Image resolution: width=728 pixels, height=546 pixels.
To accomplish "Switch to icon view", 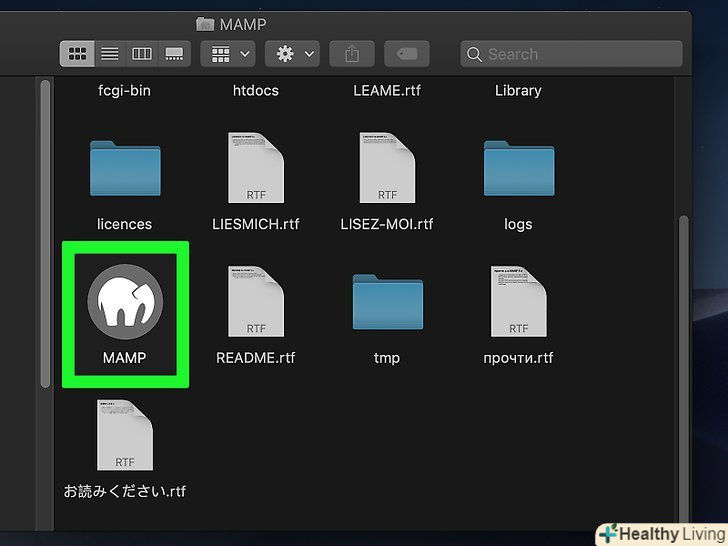I will tap(77, 54).
